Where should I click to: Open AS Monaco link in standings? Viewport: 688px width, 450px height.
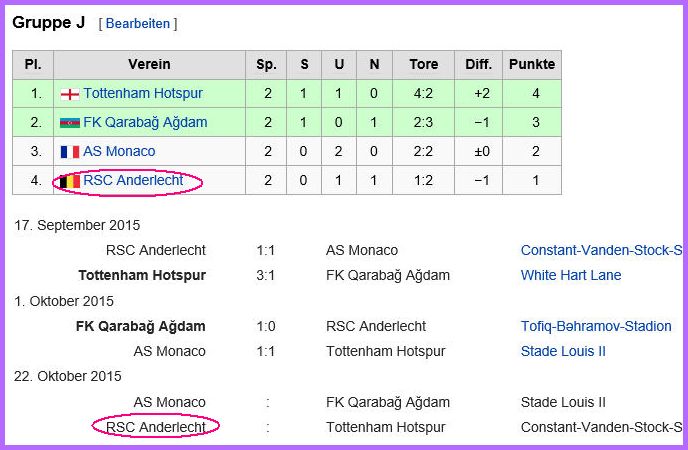pos(119,151)
